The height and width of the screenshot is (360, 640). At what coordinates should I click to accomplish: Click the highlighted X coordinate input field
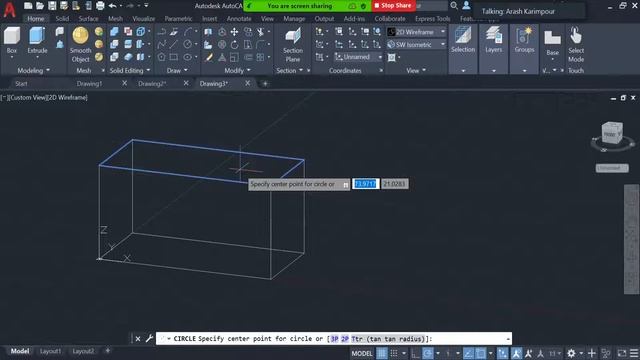[x=365, y=184]
